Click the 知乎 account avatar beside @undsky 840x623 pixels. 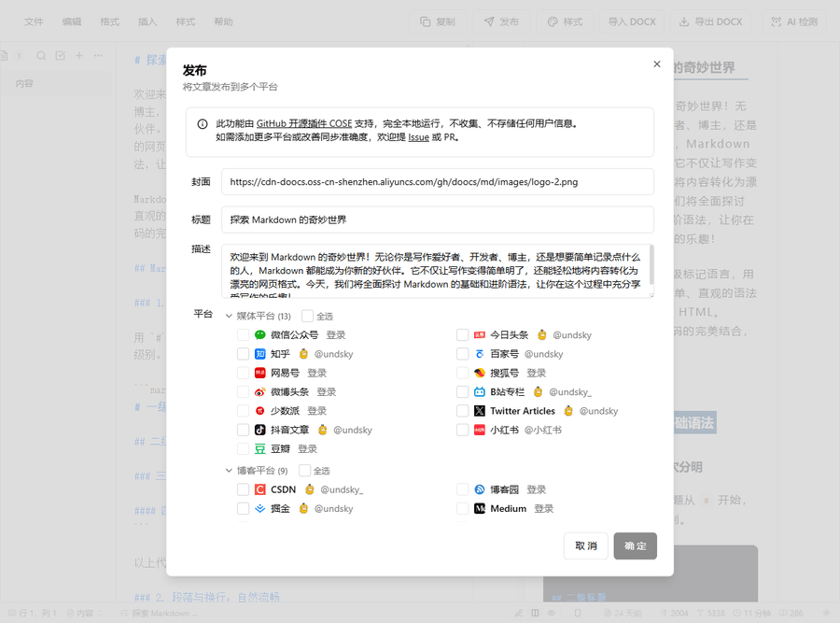[303, 354]
